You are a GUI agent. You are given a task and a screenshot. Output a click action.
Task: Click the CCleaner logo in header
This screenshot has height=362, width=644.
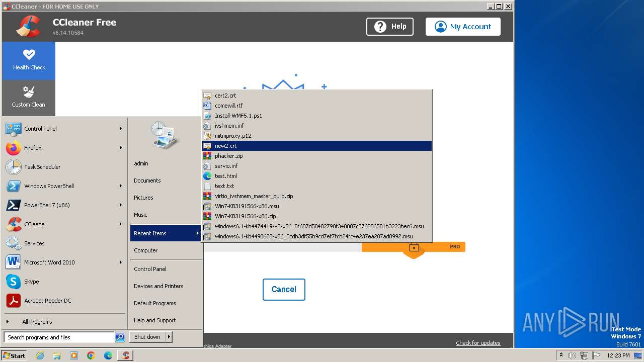[28, 27]
